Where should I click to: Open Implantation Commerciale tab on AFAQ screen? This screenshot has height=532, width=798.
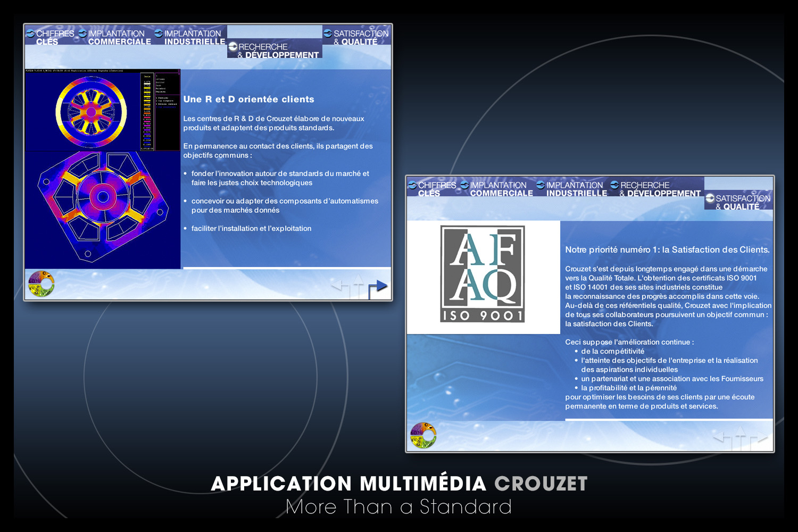click(497, 189)
